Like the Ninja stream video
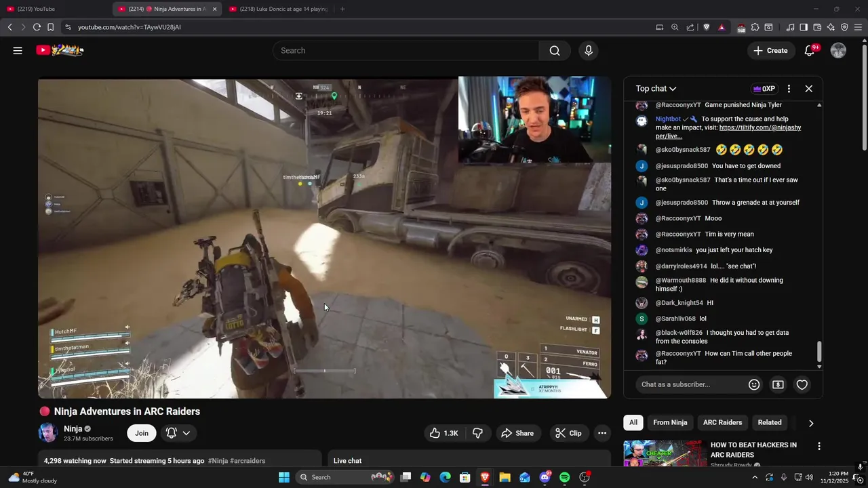Image resolution: width=868 pixels, height=488 pixels. click(x=444, y=433)
